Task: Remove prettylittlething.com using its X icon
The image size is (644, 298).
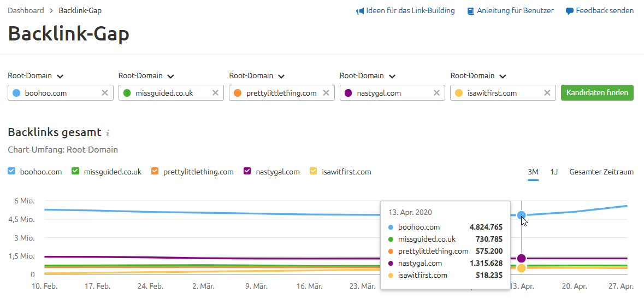Action: pyautogui.click(x=326, y=93)
